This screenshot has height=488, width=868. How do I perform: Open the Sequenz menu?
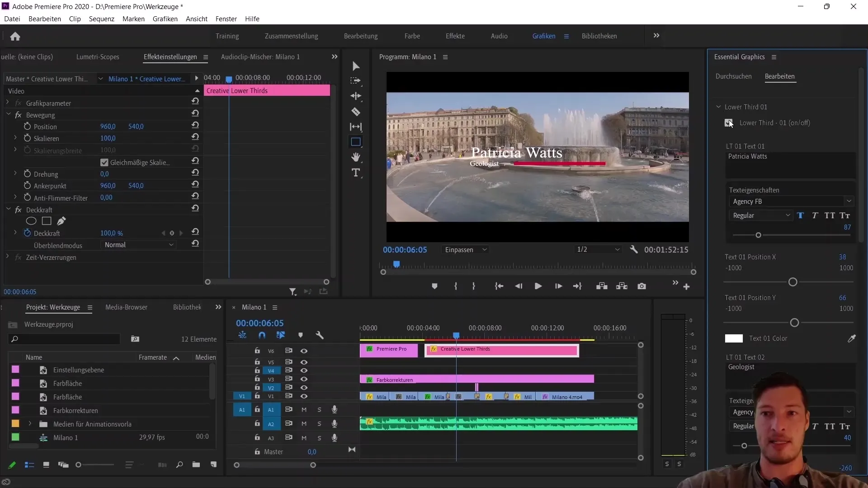tap(101, 19)
